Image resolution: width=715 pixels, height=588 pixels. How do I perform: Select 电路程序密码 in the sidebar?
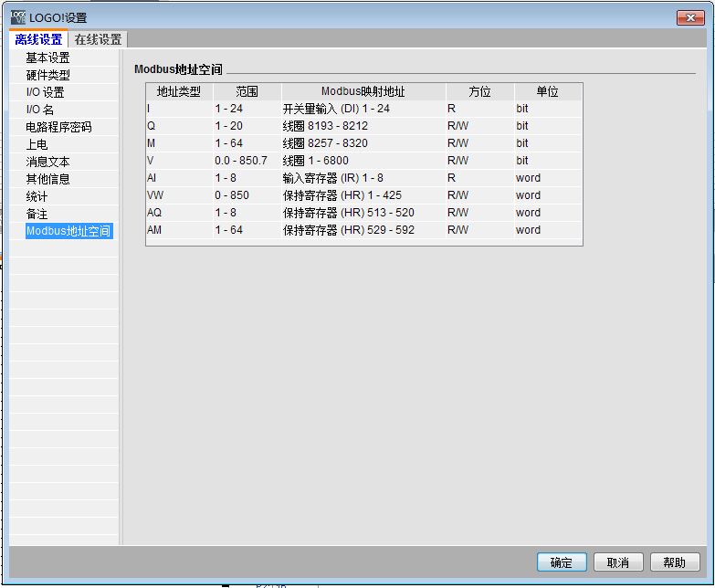pyautogui.click(x=58, y=127)
